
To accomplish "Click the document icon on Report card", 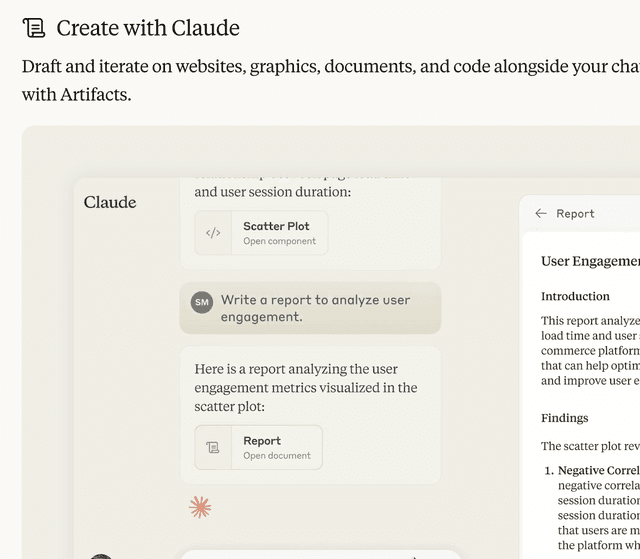I will [213, 448].
